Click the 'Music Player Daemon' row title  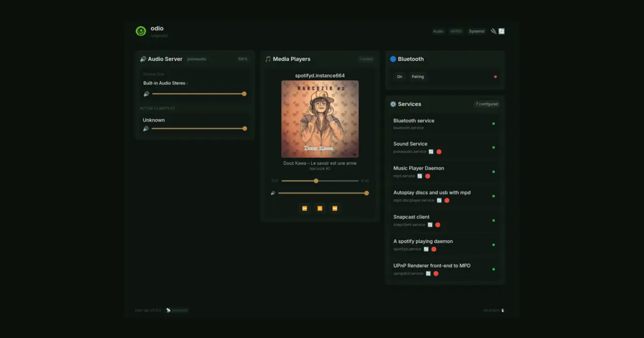(419, 168)
